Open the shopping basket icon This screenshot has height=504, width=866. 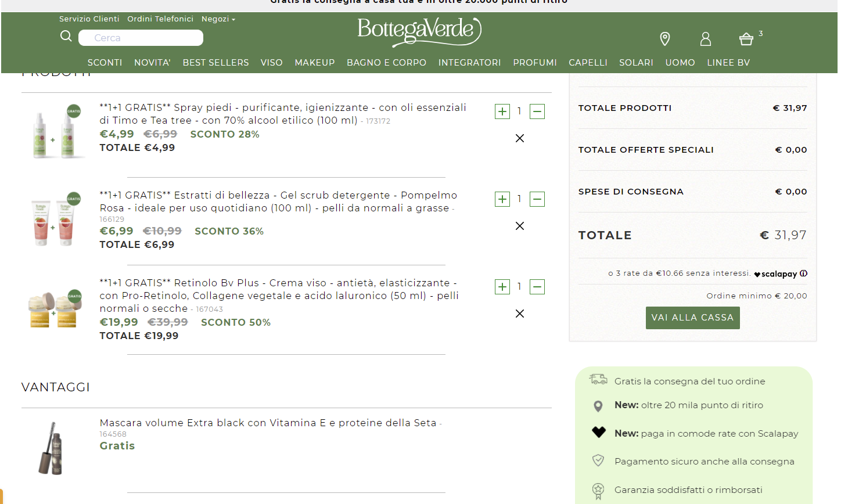tap(746, 39)
